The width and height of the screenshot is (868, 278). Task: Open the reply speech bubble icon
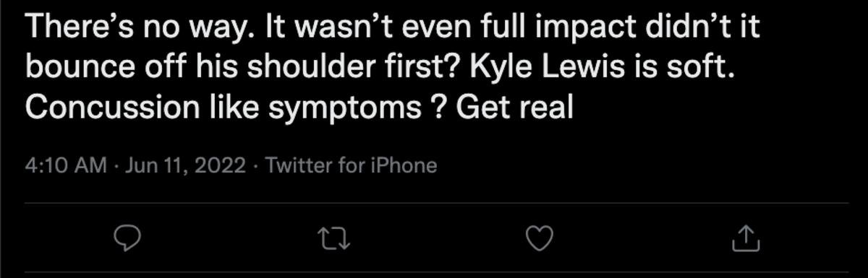click(127, 238)
